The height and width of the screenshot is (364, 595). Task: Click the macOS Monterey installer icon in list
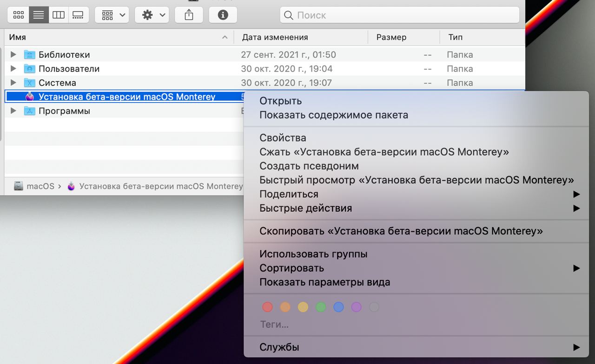click(x=30, y=97)
